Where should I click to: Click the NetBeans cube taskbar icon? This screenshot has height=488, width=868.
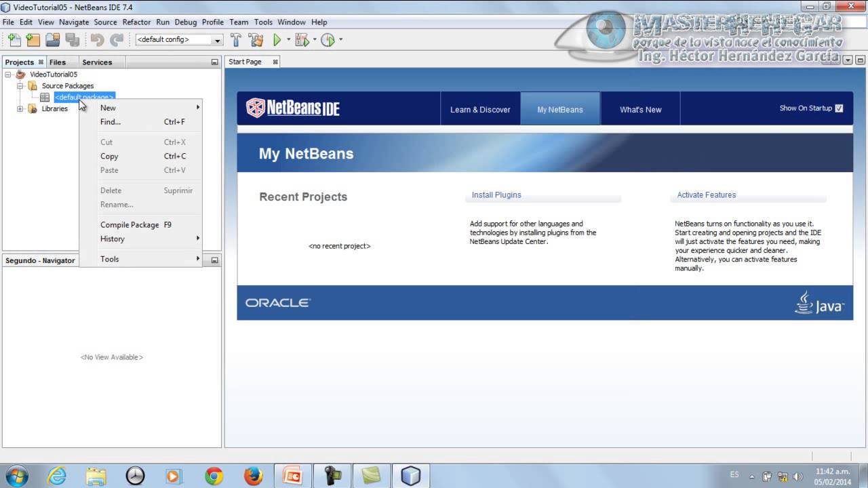410,476
